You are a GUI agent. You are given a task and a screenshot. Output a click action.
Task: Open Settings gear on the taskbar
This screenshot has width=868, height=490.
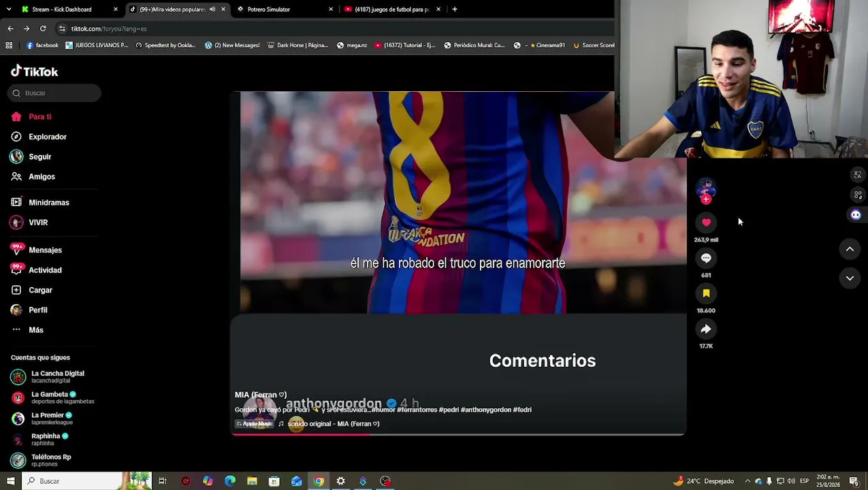[340, 481]
